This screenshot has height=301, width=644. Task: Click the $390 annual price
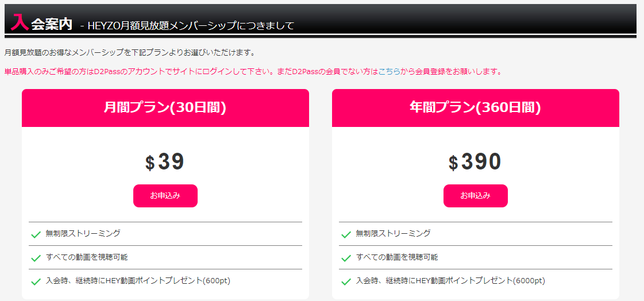coord(475,162)
